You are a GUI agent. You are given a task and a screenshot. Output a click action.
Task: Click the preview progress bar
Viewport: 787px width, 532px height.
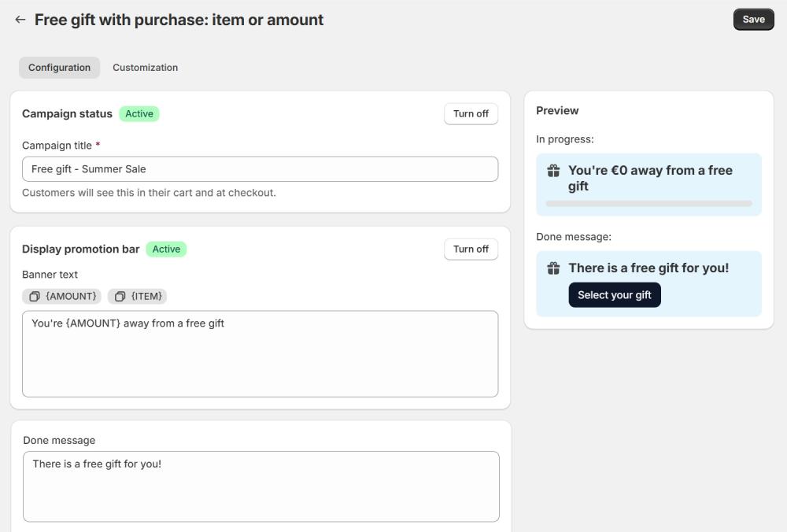648,204
